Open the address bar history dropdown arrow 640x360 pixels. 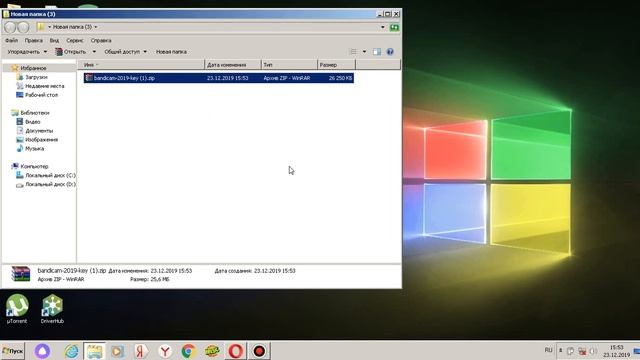[383, 27]
